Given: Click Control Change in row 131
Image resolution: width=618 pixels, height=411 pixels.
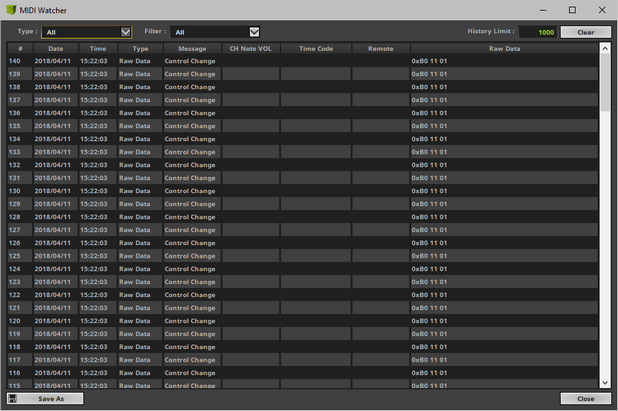Looking at the screenshot, I should pyautogui.click(x=190, y=178).
